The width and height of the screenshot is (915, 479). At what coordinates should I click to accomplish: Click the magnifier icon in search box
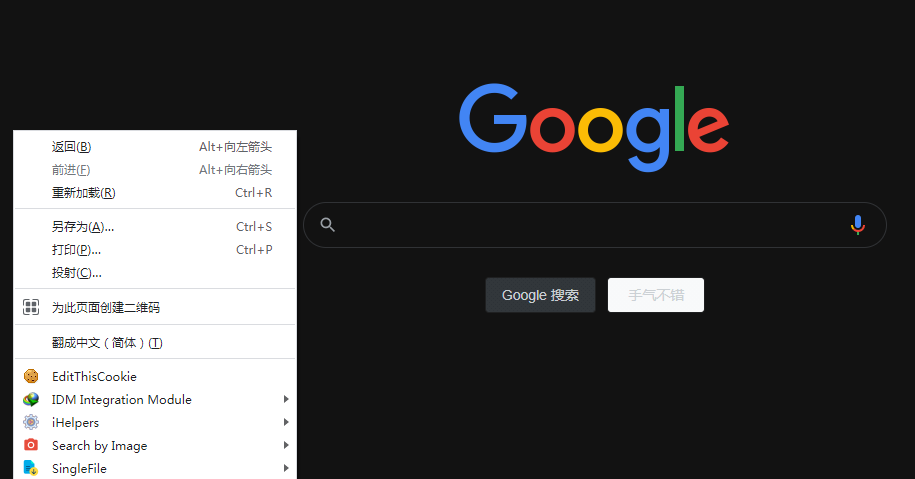tap(327, 225)
